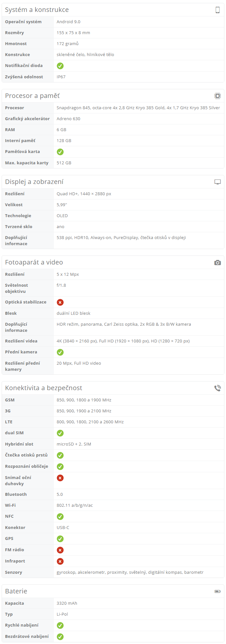The width and height of the screenshot is (226, 644).
Task: Select the Procesor a paměť section heading
Action: click(32, 96)
